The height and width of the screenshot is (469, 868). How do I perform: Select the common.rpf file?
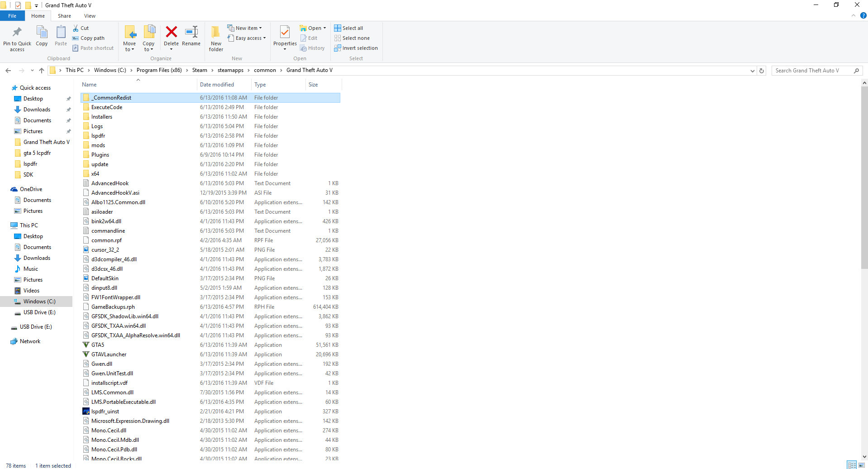coord(210,240)
